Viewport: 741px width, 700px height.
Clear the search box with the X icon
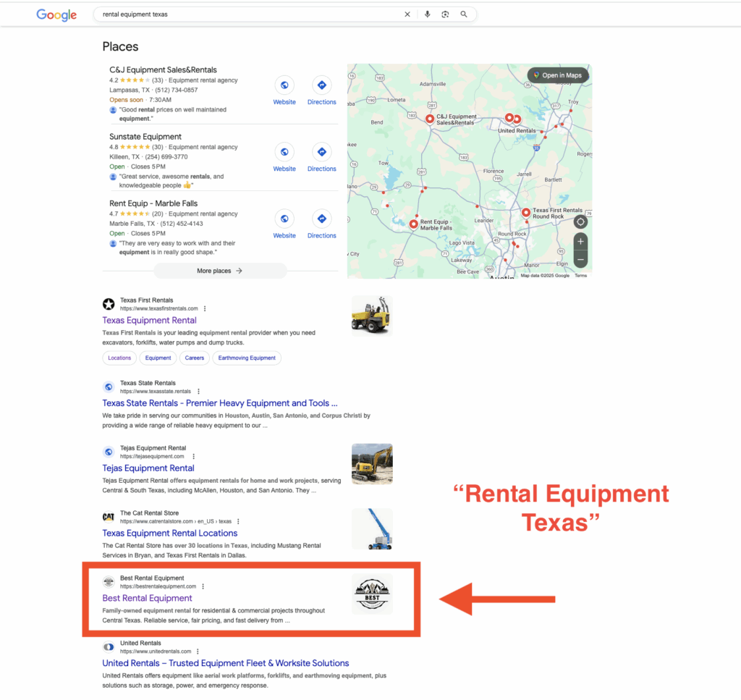point(407,14)
